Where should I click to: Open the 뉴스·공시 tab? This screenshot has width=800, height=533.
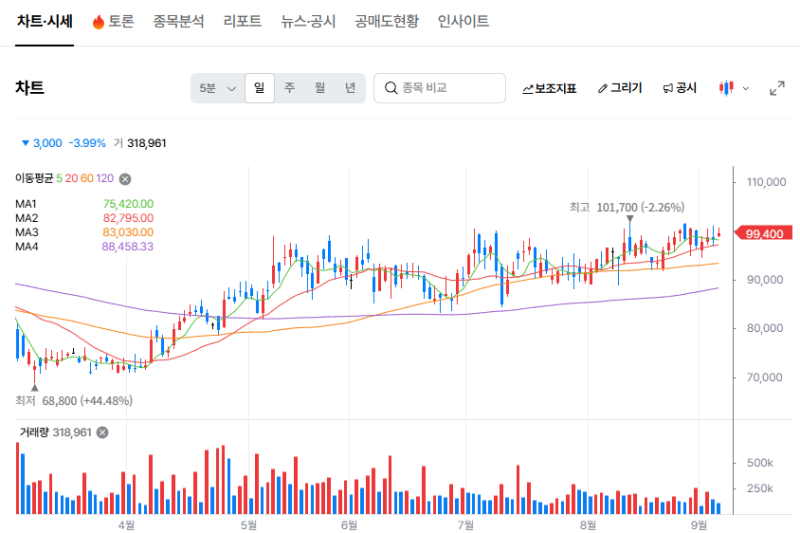(x=308, y=21)
